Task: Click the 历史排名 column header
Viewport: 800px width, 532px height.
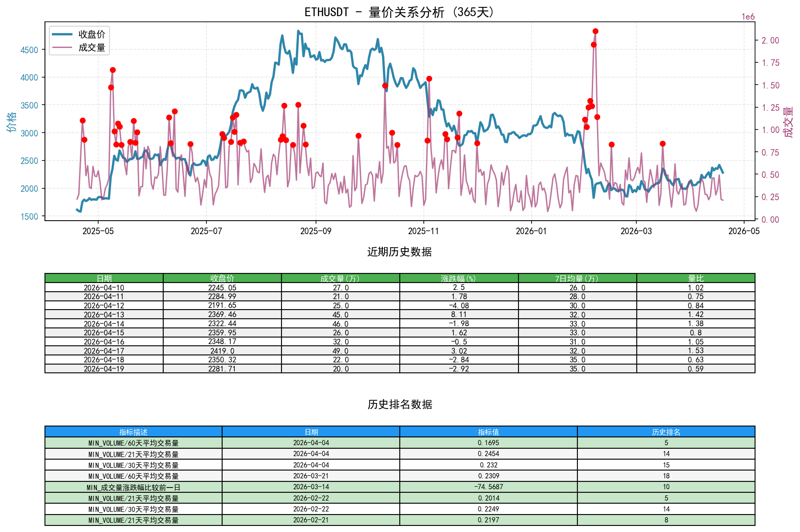Action: click(666, 432)
